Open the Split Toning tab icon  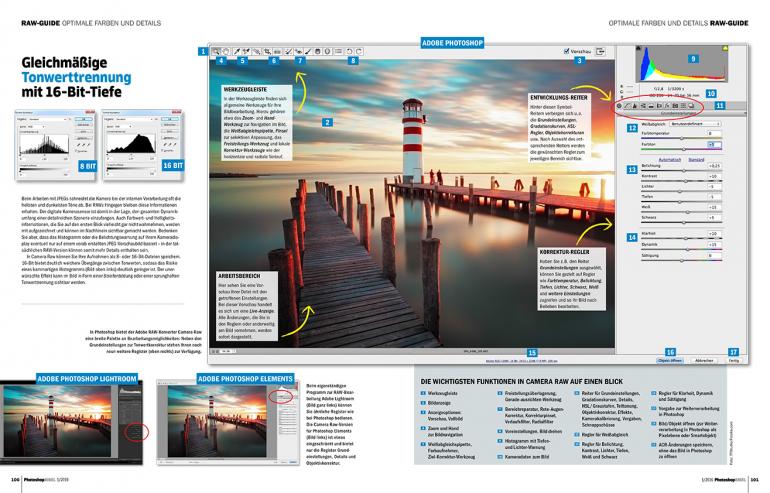tap(651, 106)
